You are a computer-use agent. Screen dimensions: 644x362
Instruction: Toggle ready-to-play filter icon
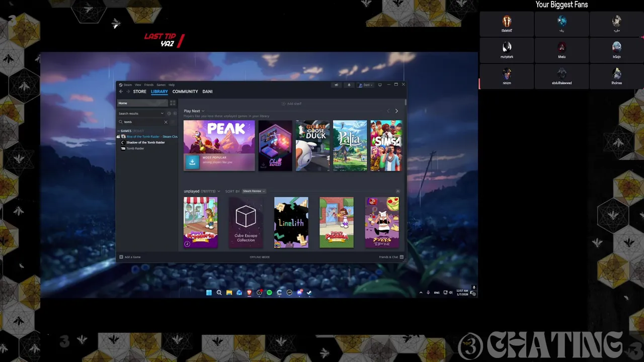click(x=175, y=114)
